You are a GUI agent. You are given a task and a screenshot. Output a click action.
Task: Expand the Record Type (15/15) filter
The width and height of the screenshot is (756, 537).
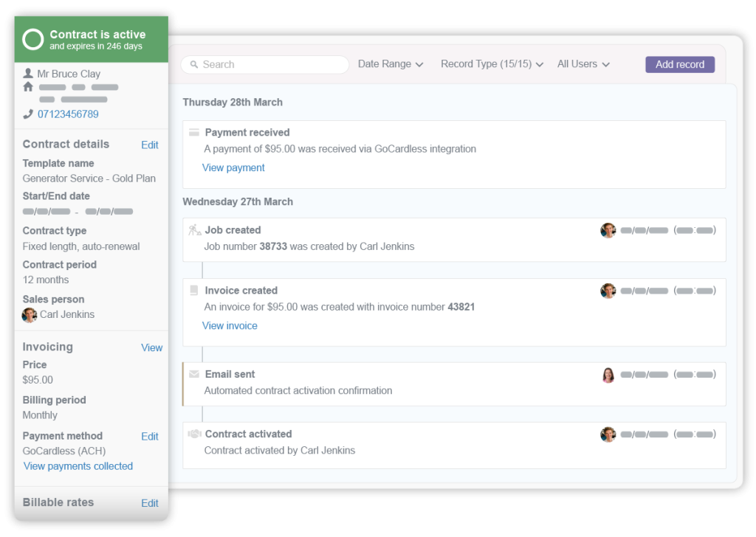(492, 64)
